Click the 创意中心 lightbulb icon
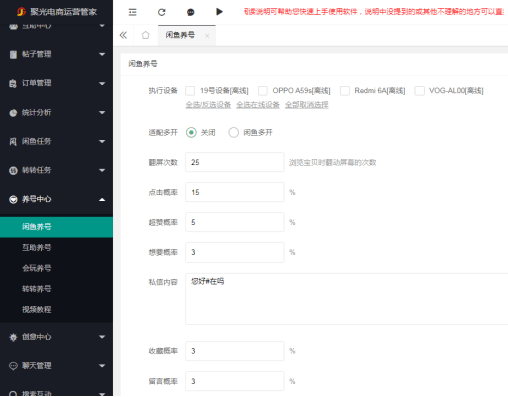Viewport: 508px width, 397px height. coord(13,337)
